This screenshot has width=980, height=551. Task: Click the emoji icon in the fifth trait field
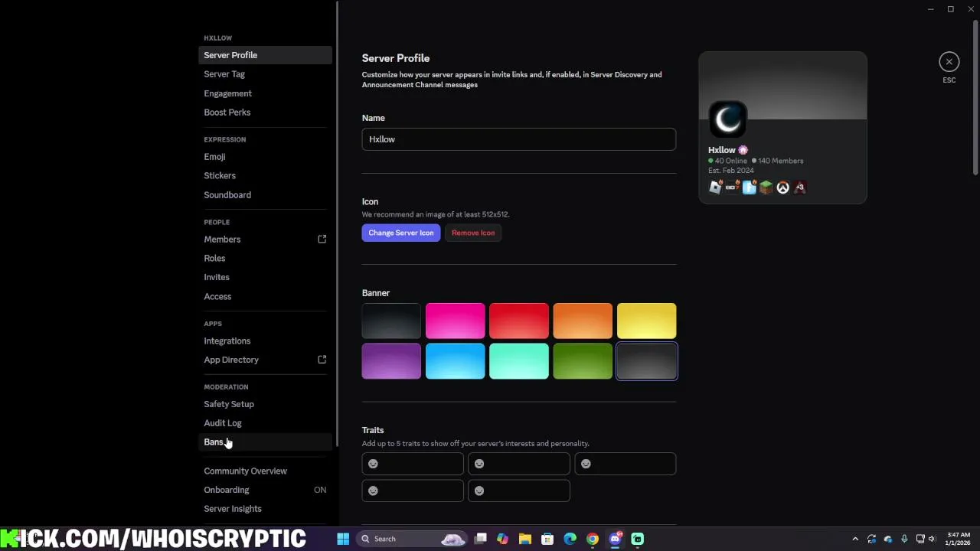coord(479,491)
